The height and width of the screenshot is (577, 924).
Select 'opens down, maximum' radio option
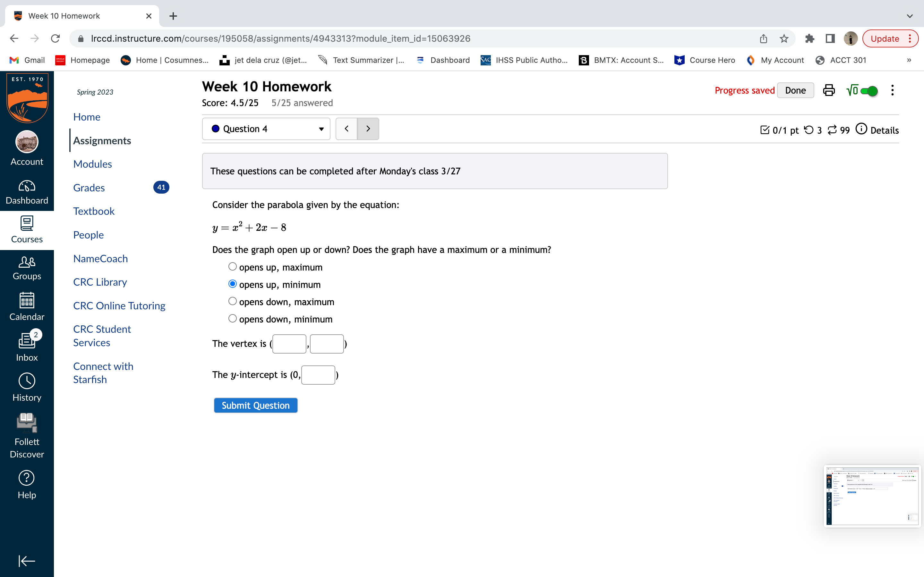coord(232,301)
